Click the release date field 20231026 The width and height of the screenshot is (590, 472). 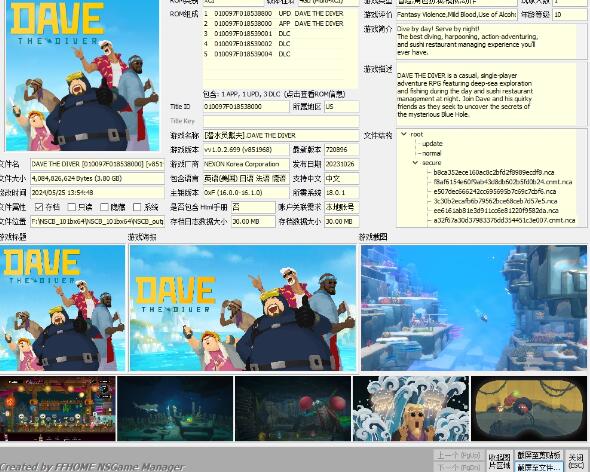pos(342,164)
